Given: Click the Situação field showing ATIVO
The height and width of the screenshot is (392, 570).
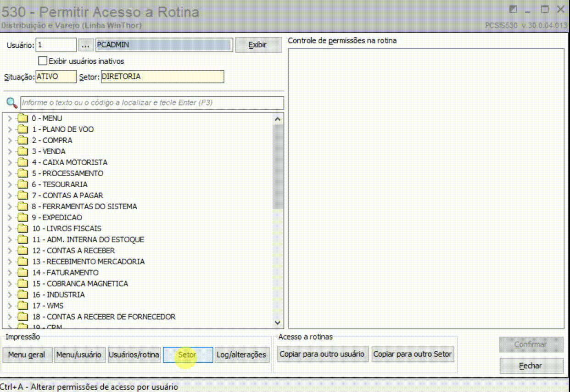Looking at the screenshot, I should coord(56,77).
